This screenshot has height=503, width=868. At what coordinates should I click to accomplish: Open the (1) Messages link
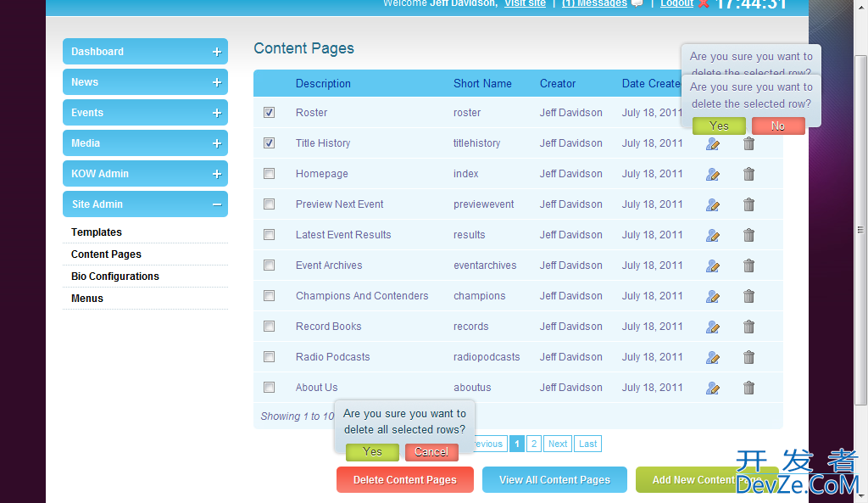(594, 3)
